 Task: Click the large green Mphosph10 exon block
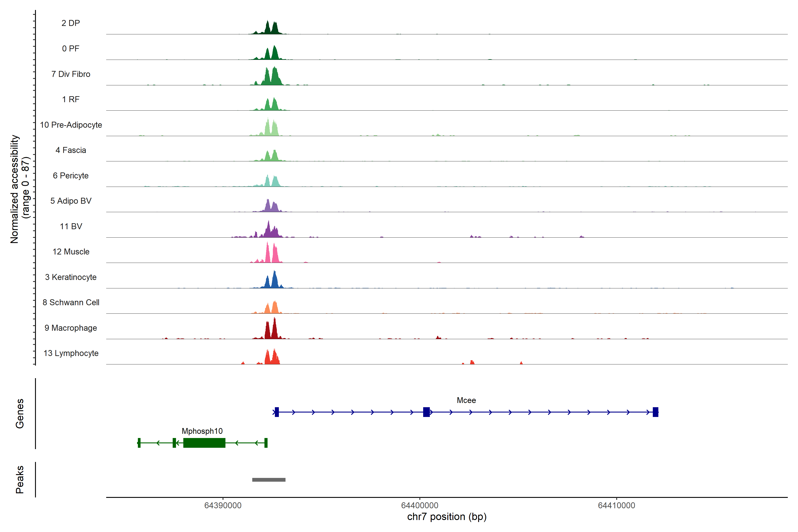[x=204, y=443]
